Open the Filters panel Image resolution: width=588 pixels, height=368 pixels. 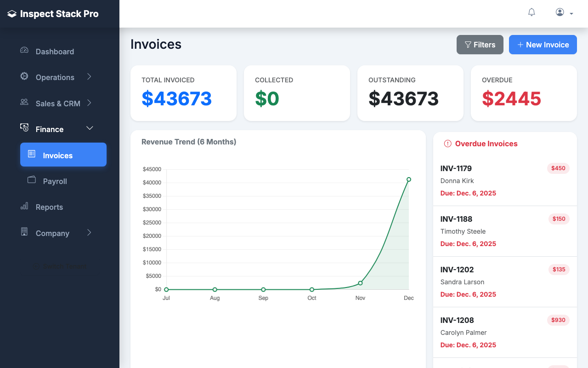[x=480, y=45]
